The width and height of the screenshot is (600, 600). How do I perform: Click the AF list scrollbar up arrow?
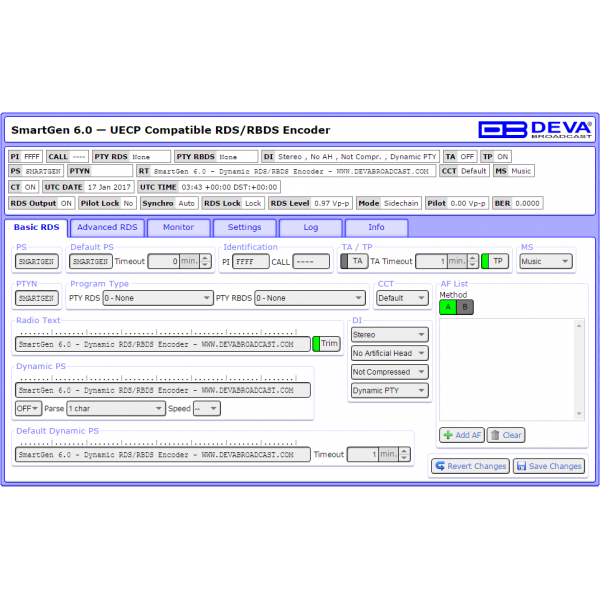(579, 326)
